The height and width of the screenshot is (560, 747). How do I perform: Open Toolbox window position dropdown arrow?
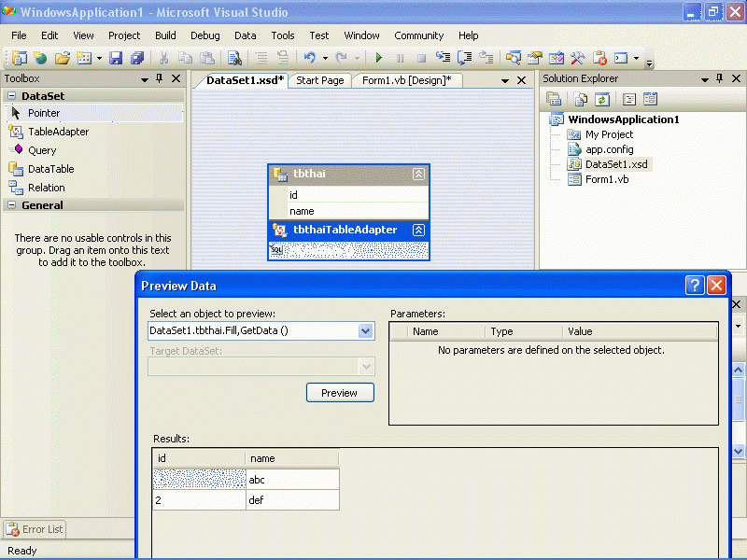tap(145, 79)
